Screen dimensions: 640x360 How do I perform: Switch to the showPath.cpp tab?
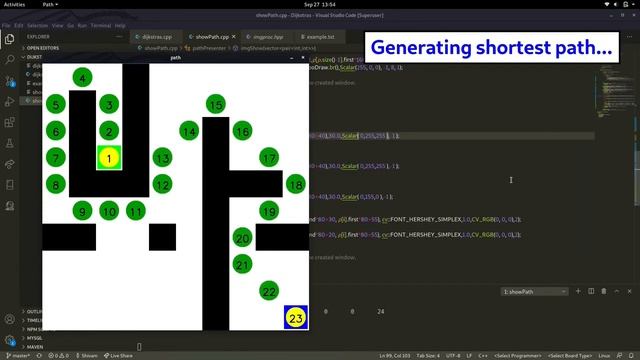pos(211,37)
